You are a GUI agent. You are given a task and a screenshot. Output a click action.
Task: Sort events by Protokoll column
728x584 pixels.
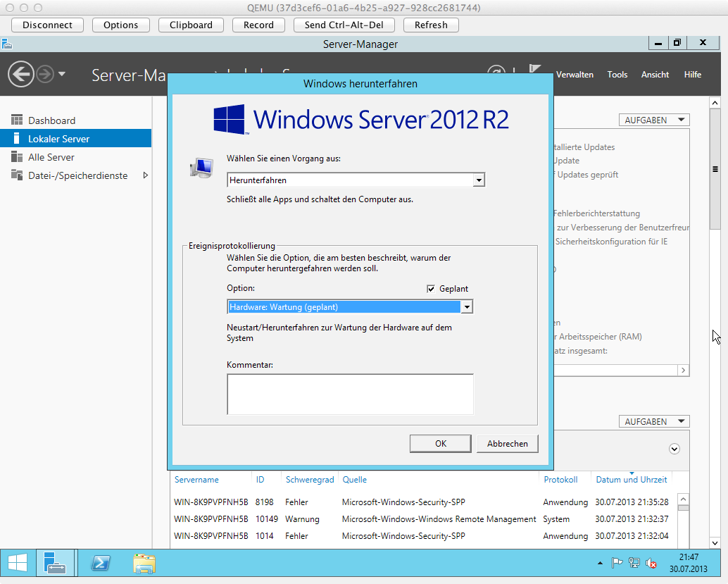(x=560, y=480)
